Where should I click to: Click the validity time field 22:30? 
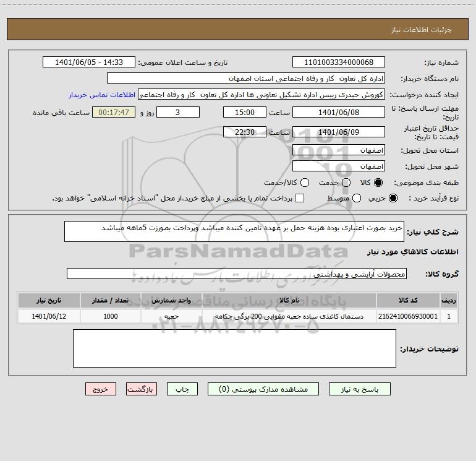[245, 132]
